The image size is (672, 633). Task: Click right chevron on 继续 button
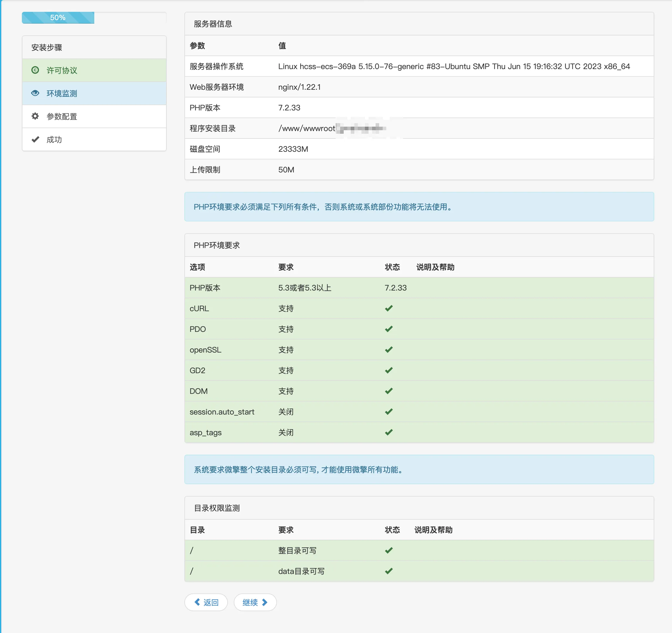point(265,602)
